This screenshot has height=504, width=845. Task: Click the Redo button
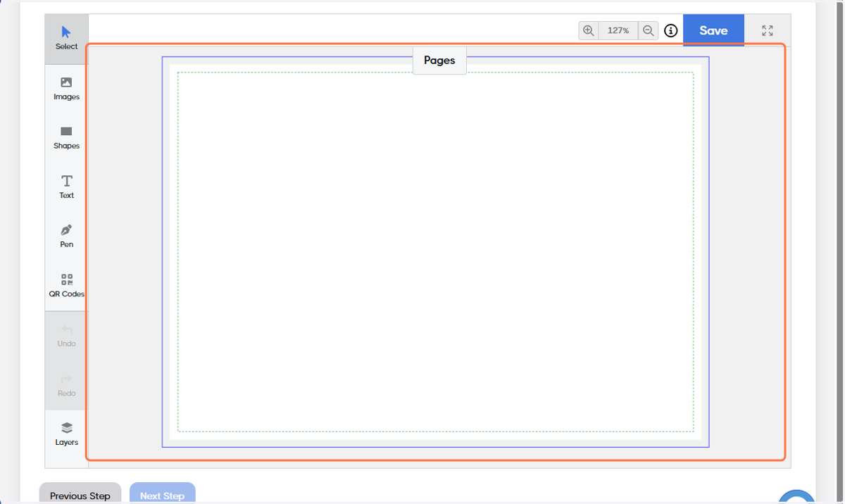(66, 385)
